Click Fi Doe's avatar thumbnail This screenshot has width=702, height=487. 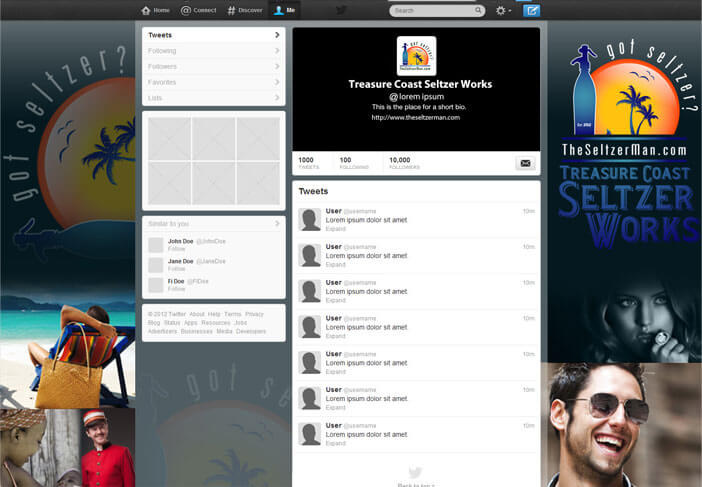pyautogui.click(x=155, y=285)
